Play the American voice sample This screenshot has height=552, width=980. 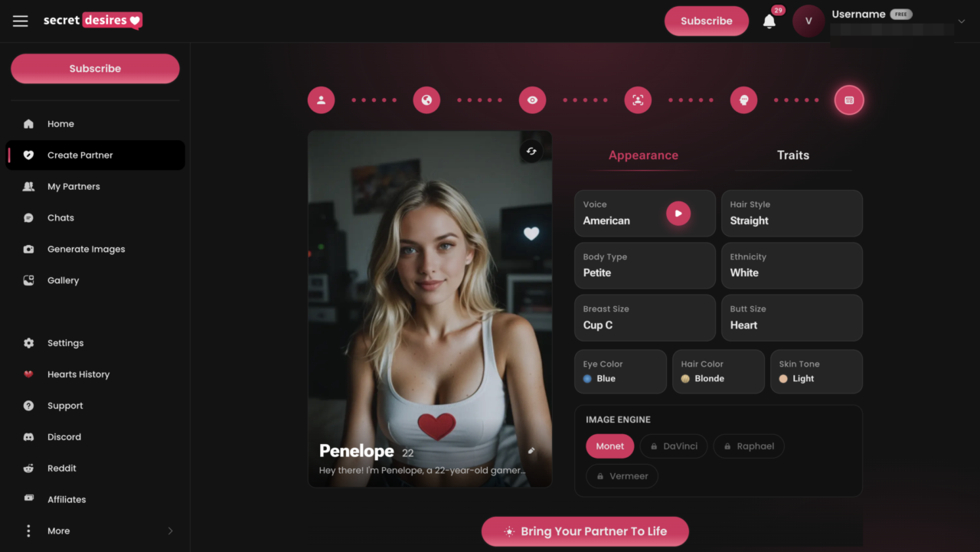point(678,214)
